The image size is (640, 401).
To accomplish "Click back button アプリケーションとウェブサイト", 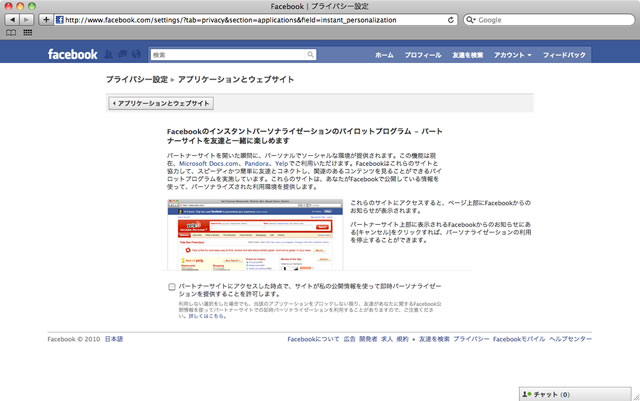I will (161, 103).
